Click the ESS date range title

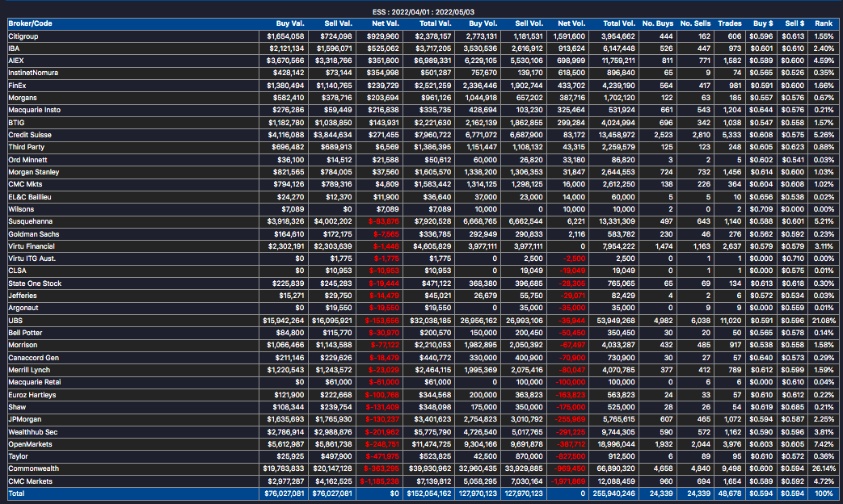423,12
